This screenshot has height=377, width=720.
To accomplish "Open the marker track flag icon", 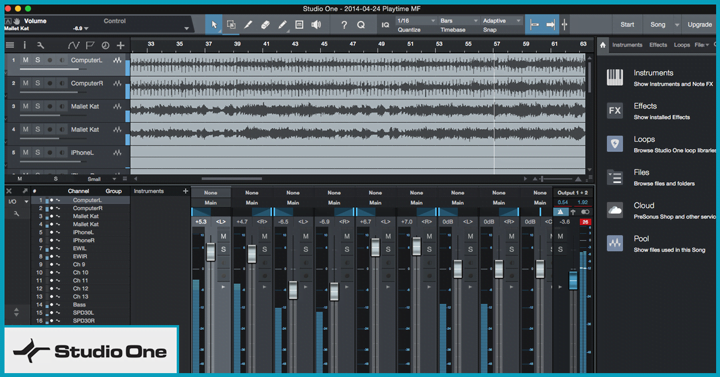I will coord(90,45).
